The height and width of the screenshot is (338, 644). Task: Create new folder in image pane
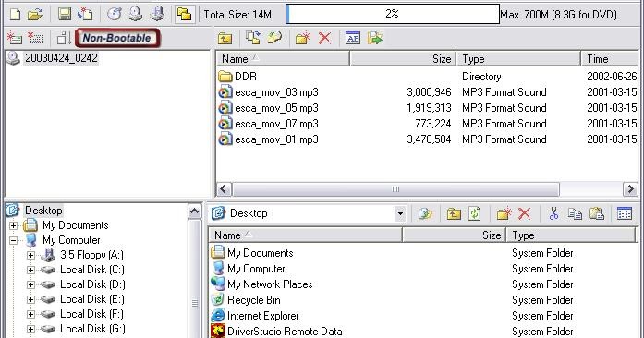[x=303, y=38]
